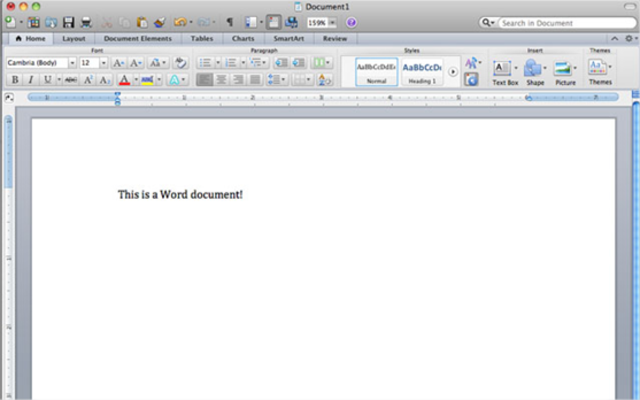
Task: Start a bulleted list
Action: (x=205, y=63)
